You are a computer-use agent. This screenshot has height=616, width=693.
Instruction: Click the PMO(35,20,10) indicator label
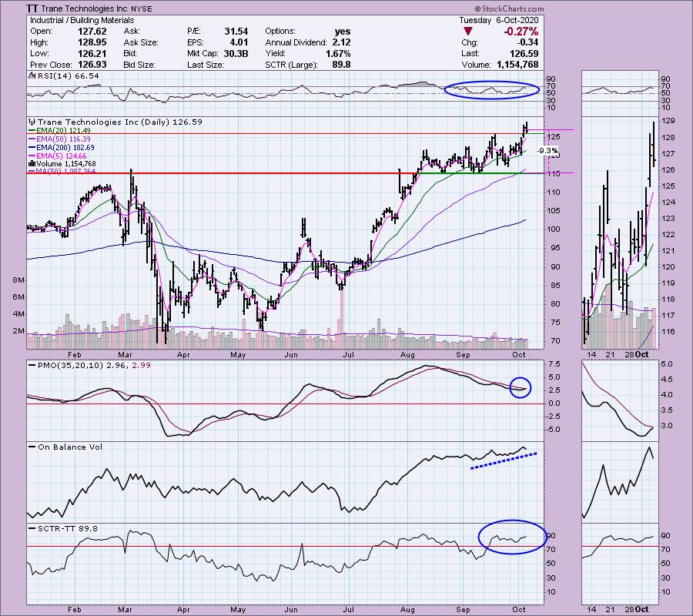pyautogui.click(x=89, y=366)
